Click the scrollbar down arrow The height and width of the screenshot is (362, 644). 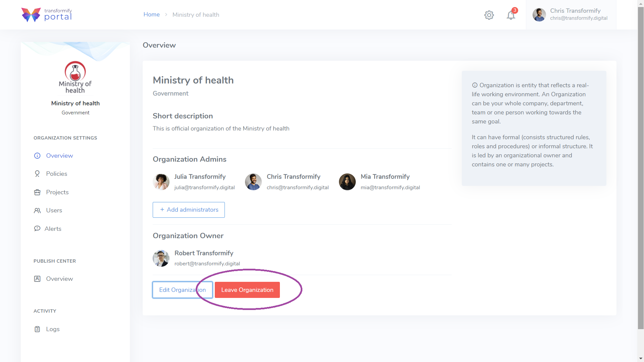click(x=641, y=359)
